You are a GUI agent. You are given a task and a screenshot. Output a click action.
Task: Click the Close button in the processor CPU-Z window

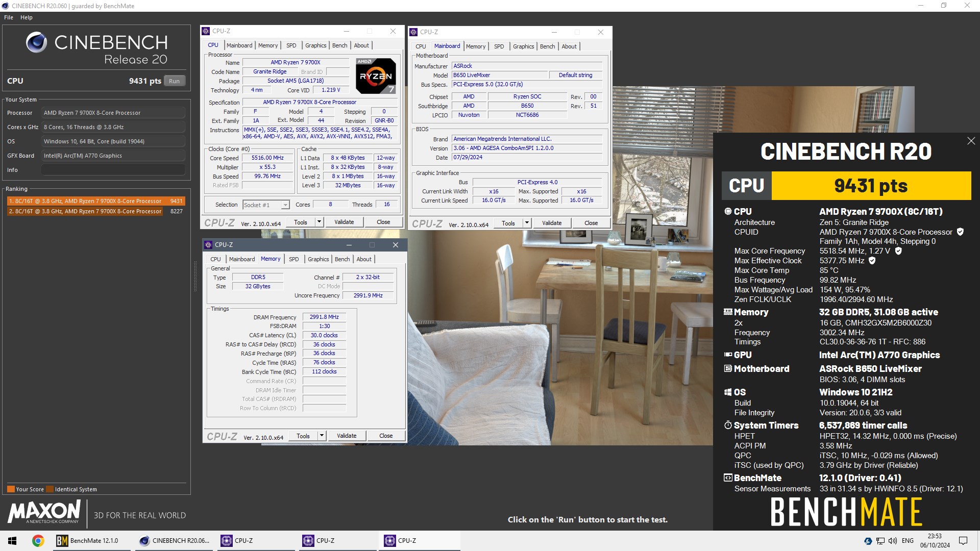coord(383,222)
